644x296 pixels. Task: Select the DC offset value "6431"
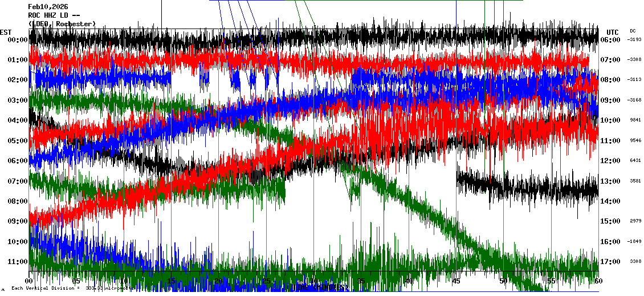[635, 160]
